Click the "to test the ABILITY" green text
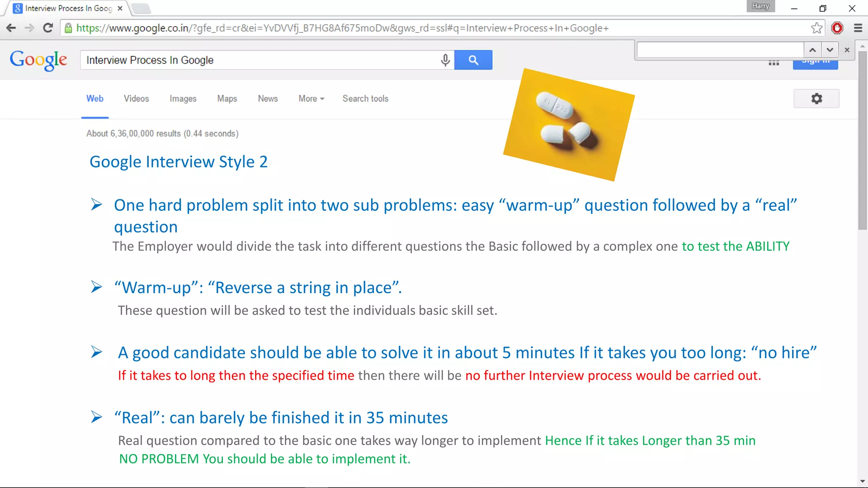The image size is (868, 488). tap(736, 246)
